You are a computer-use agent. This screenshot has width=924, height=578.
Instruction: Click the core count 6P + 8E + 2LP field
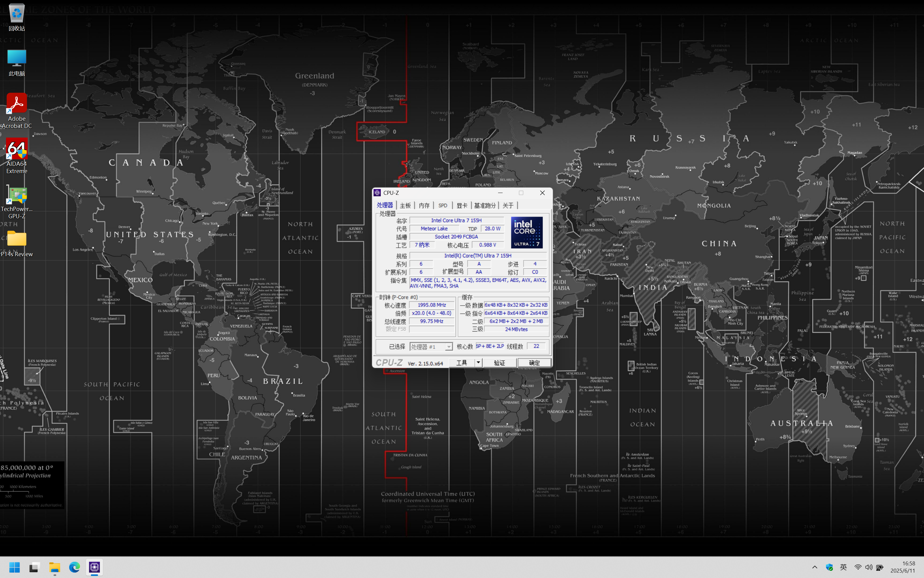tap(490, 346)
